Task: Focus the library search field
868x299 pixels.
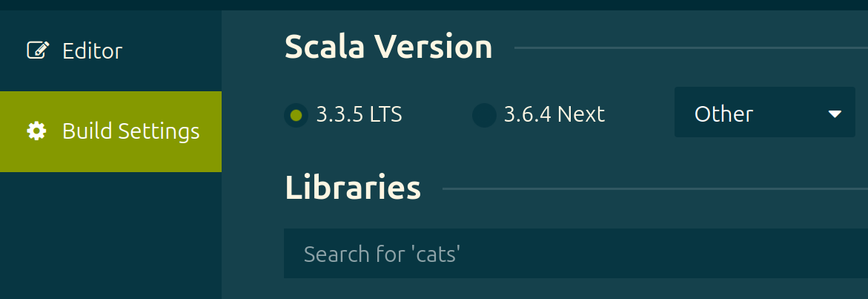Action: [576, 254]
